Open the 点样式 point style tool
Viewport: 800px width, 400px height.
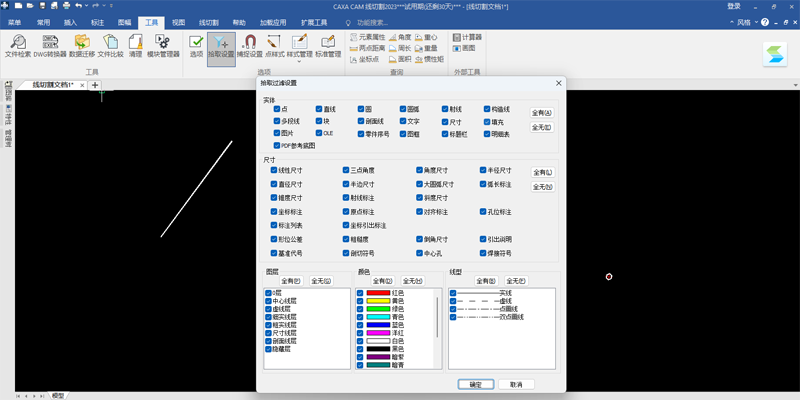point(274,46)
